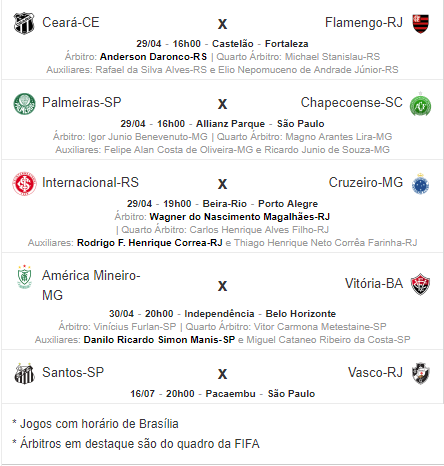Select the Palmeiras-SP team name
Screen dimensions: 444x466
coord(82,102)
